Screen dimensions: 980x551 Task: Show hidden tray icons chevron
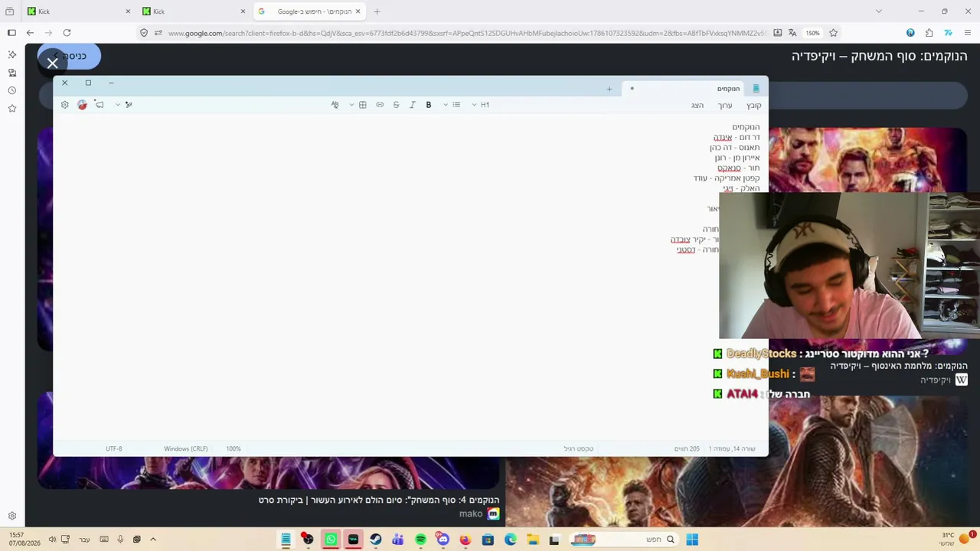pyautogui.click(x=153, y=540)
